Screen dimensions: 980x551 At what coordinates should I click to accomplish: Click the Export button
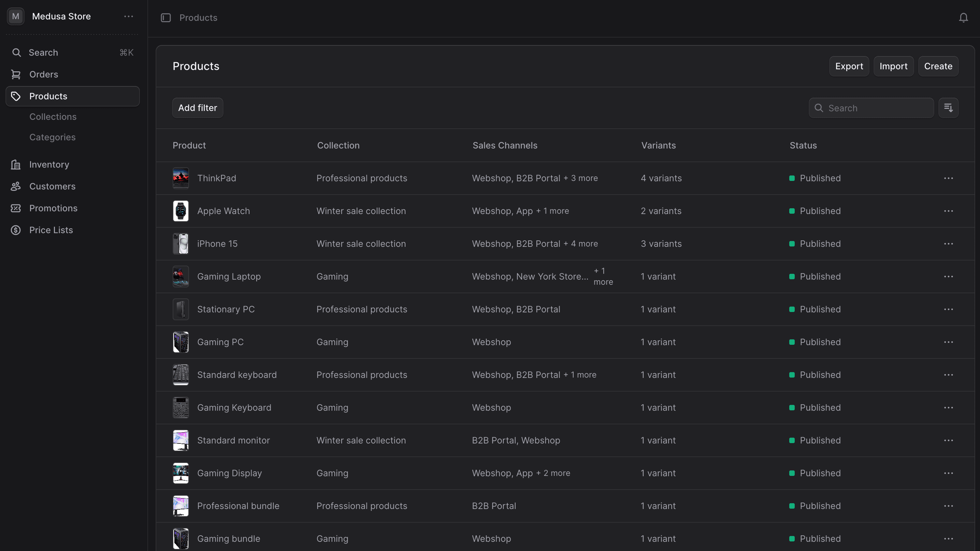click(849, 66)
